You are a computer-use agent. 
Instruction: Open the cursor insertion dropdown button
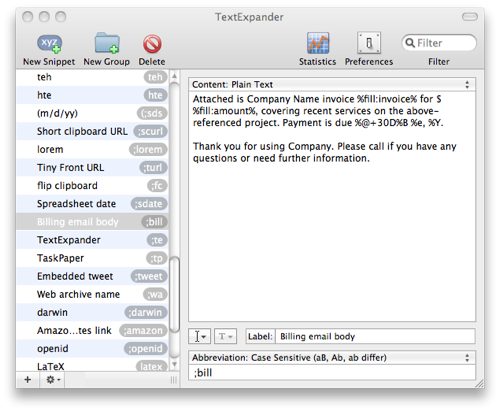click(x=199, y=336)
